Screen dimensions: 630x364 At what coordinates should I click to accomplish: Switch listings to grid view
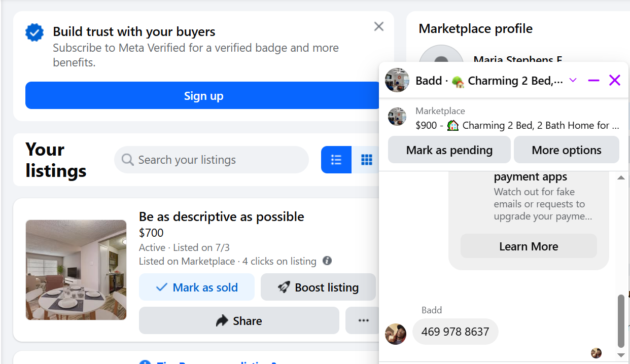click(366, 160)
